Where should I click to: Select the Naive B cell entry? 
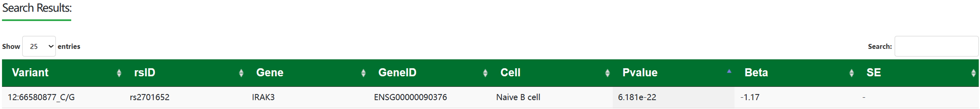pos(518,97)
